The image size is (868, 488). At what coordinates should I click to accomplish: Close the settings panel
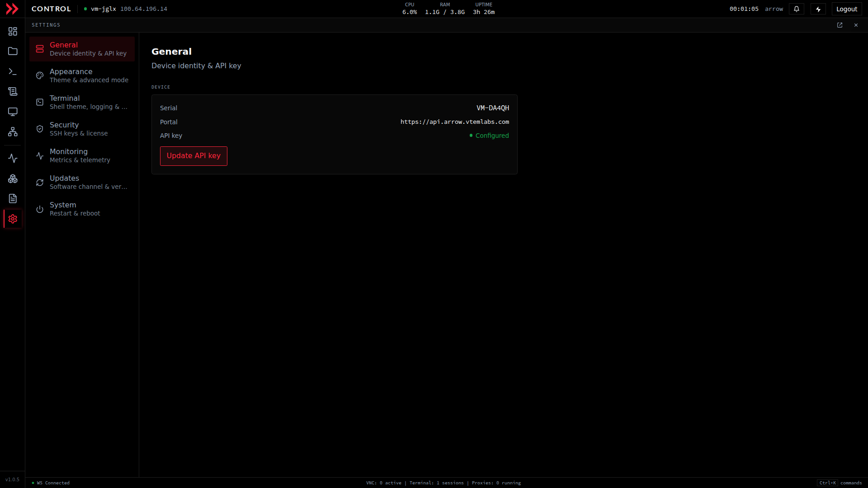tap(856, 25)
